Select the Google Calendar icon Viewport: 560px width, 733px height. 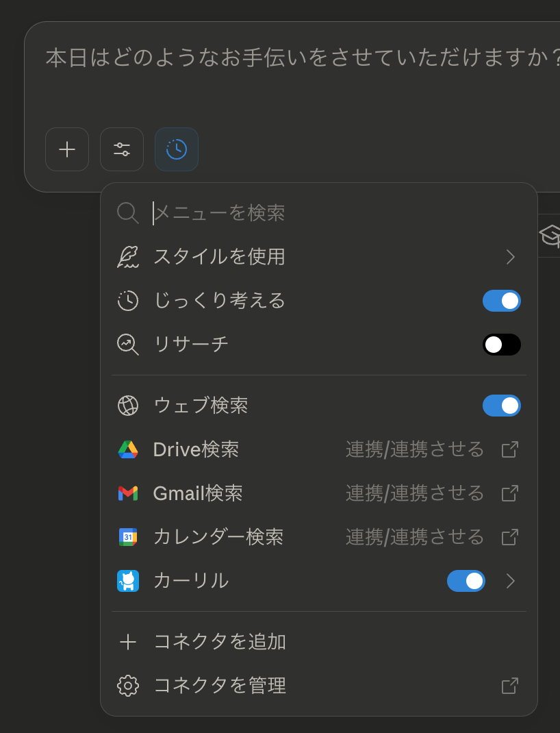tap(128, 537)
